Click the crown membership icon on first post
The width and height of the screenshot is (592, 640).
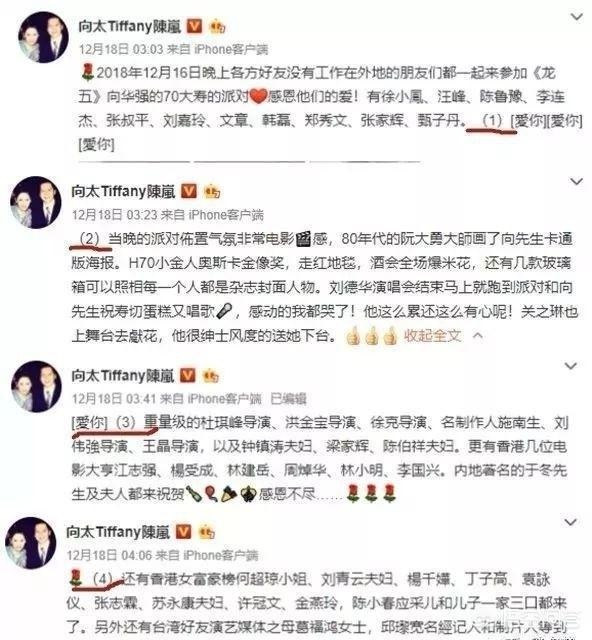tap(217, 27)
